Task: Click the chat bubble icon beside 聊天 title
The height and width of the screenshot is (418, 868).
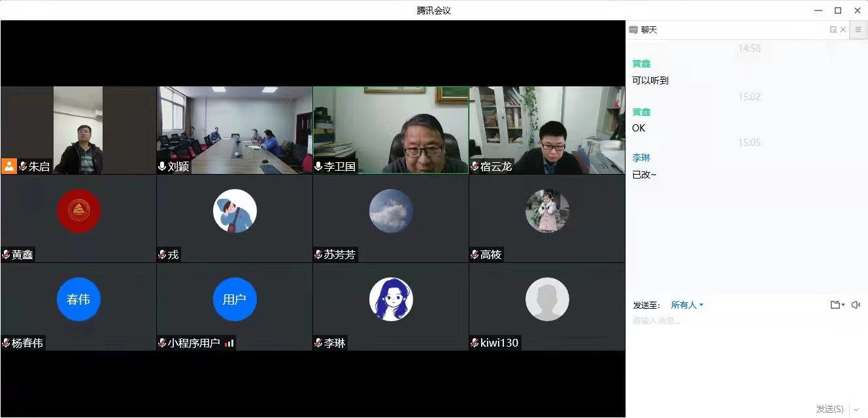Action: [633, 30]
